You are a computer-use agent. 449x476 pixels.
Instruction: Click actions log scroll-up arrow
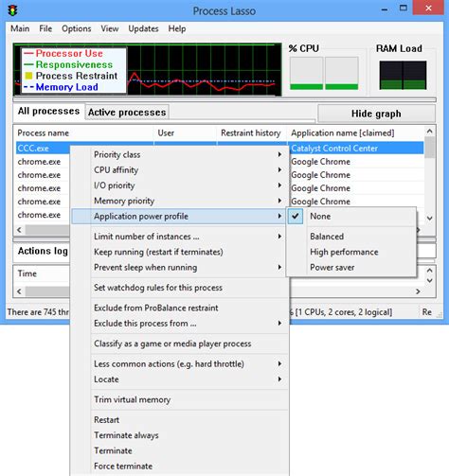click(x=430, y=271)
